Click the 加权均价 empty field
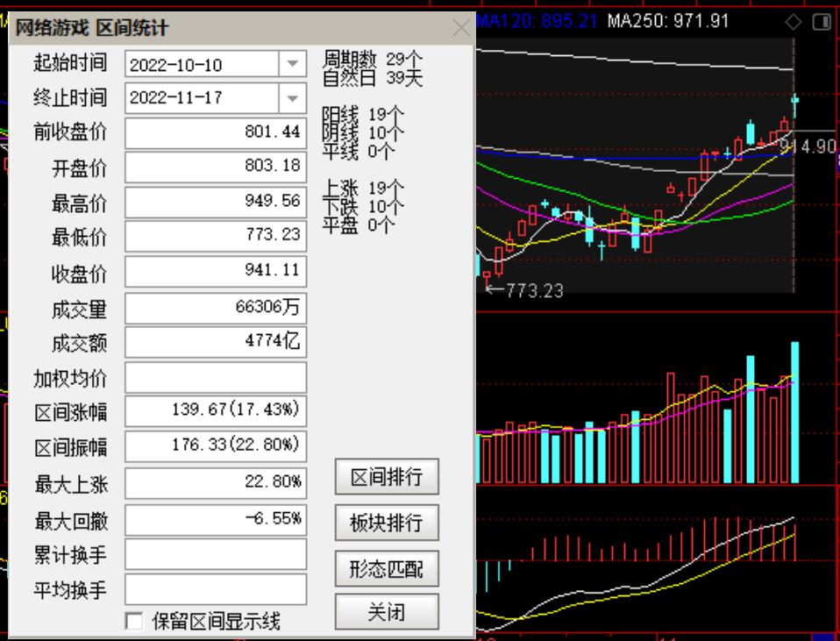This screenshot has height=641, width=840. coord(216,378)
